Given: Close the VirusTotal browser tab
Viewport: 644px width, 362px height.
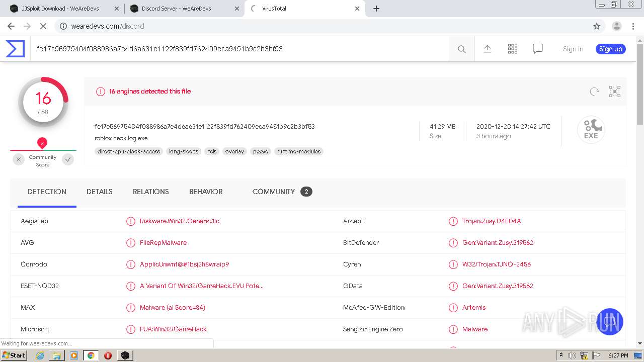Looking at the screenshot, I should pos(357,9).
